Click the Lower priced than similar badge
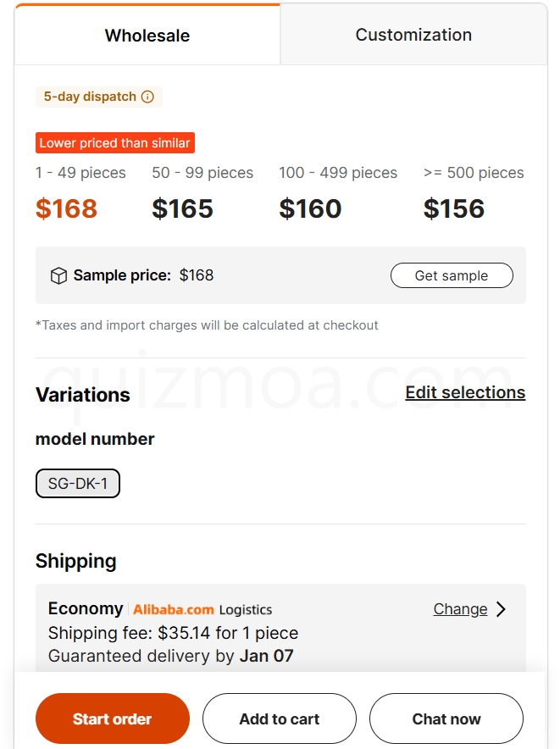The width and height of the screenshot is (560, 749). click(x=114, y=143)
